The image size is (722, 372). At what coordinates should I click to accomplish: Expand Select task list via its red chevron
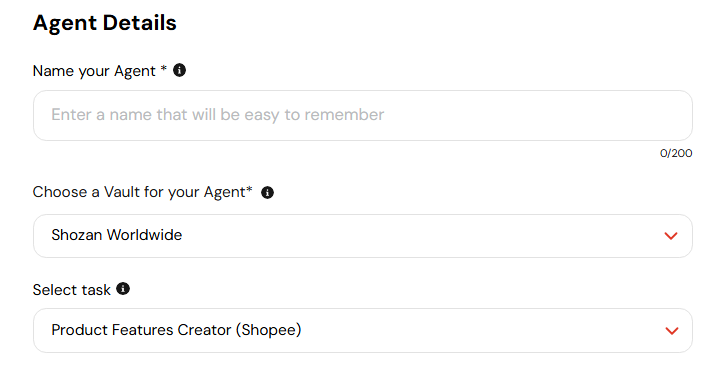point(672,331)
